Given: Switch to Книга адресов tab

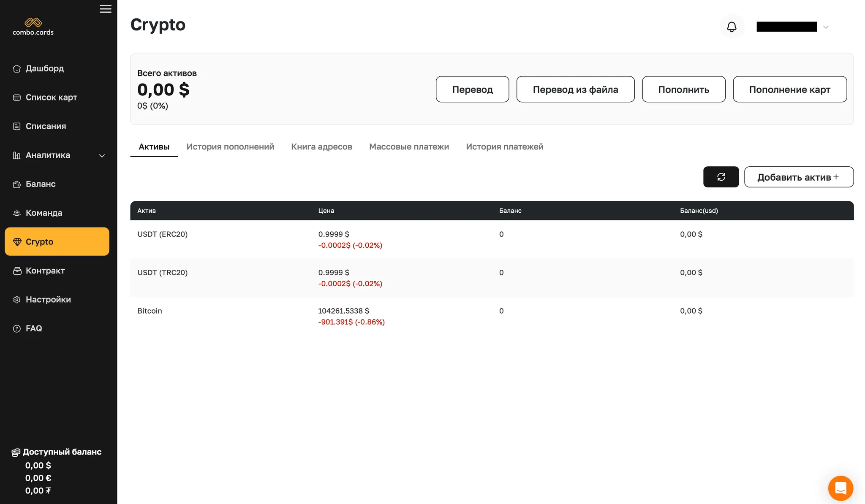Looking at the screenshot, I should point(321,147).
